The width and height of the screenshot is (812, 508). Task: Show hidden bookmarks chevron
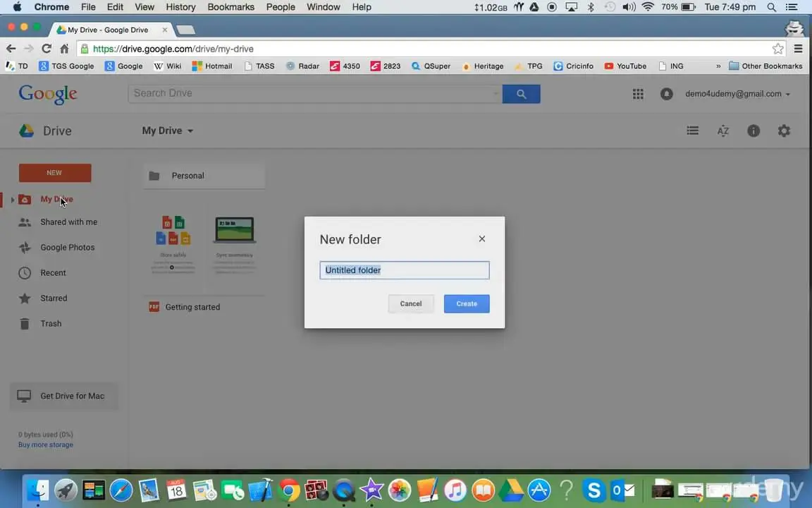718,66
